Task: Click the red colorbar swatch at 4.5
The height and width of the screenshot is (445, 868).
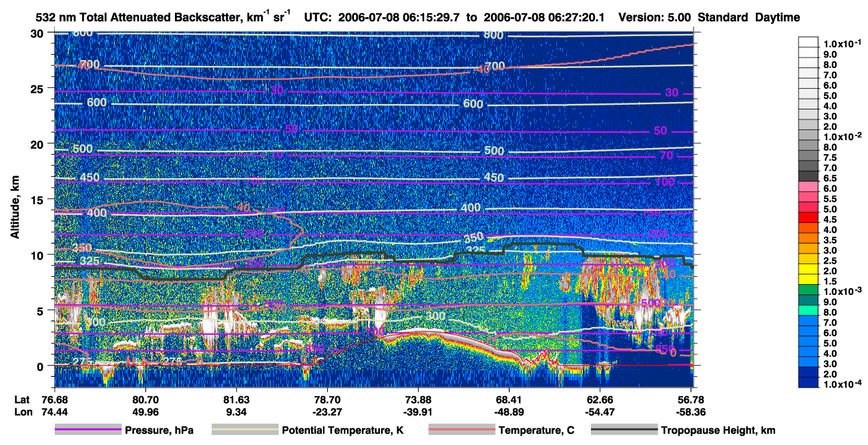Action: coord(810,217)
